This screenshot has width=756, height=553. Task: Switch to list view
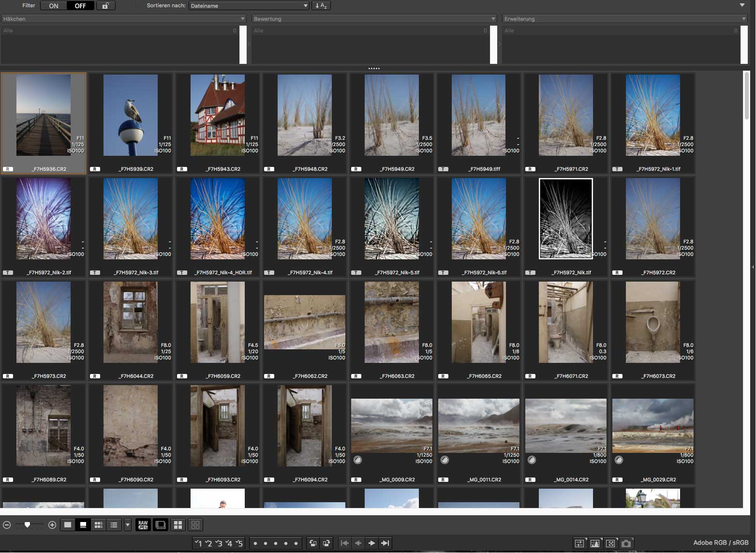114,525
